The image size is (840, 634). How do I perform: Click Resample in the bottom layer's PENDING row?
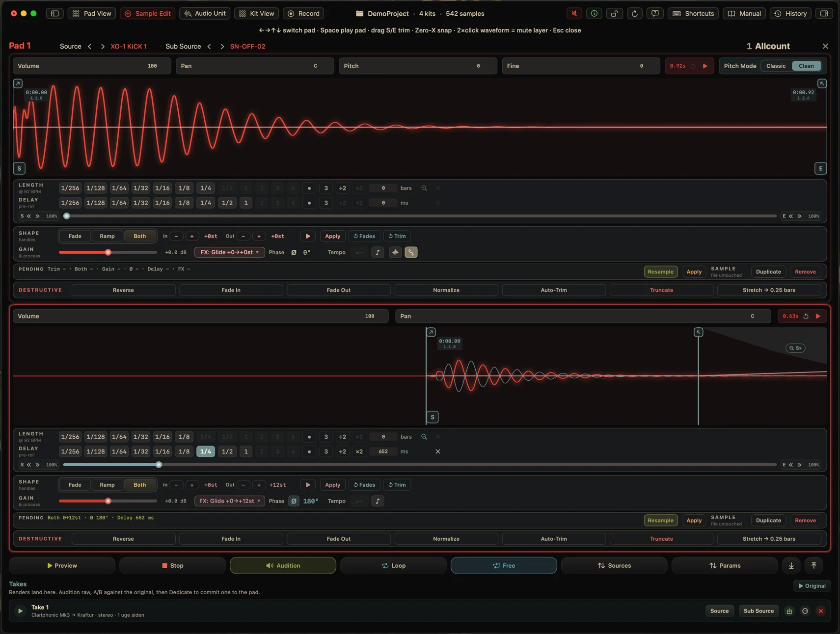click(x=660, y=520)
